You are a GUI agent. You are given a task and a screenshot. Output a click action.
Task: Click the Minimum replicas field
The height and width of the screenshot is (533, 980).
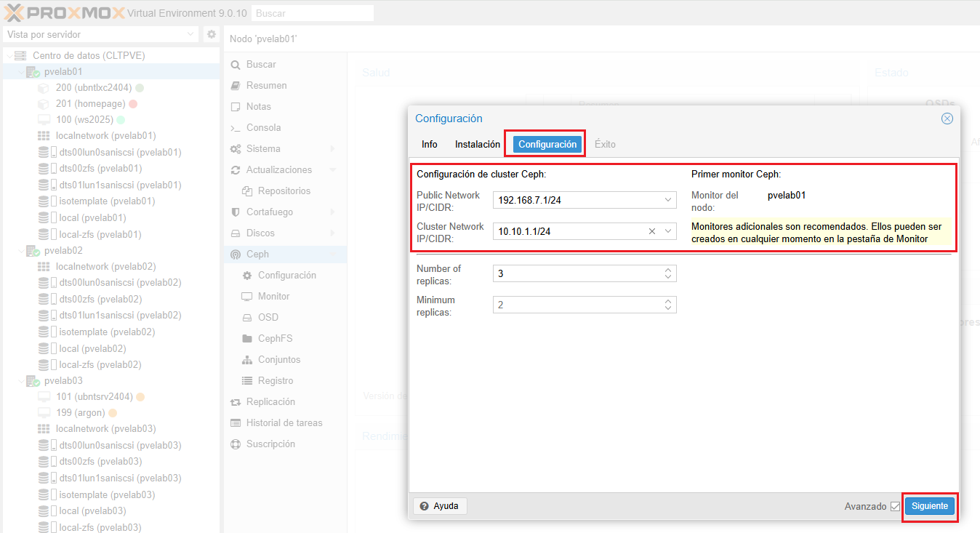(x=585, y=305)
